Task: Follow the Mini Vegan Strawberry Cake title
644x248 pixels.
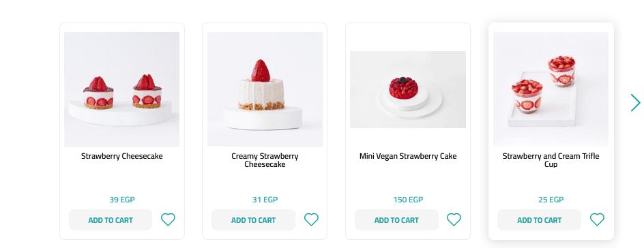Action: click(x=408, y=156)
